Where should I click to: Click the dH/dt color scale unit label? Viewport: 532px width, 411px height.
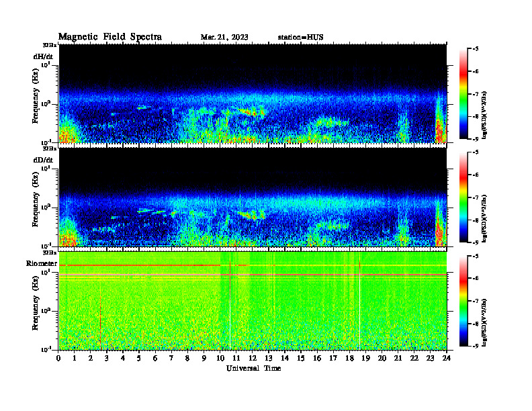(x=484, y=115)
